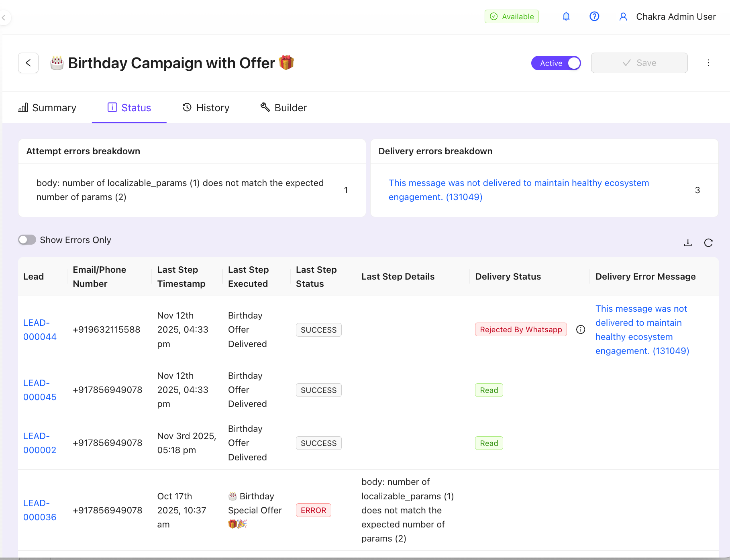
Task: Open the three-dot overflow menu
Action: click(x=708, y=63)
